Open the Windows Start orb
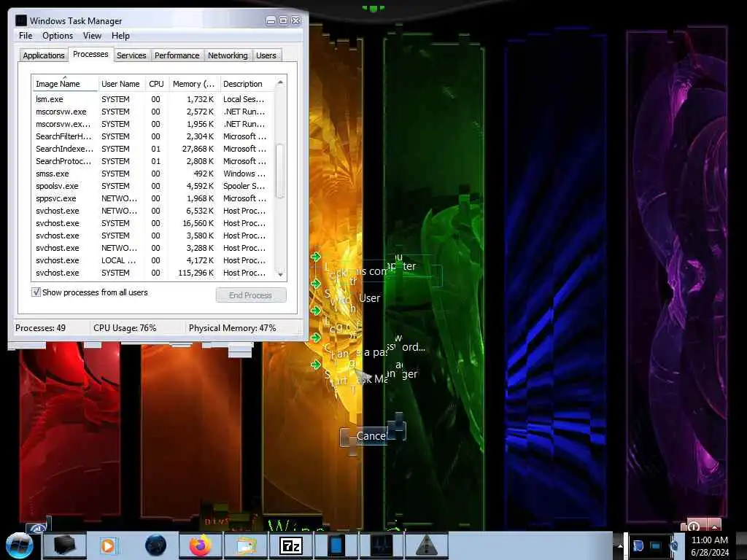 click(x=19, y=545)
